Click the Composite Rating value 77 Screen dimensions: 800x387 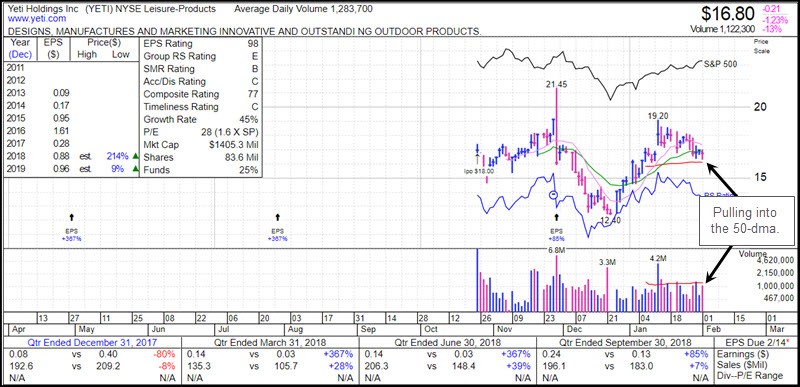252,94
